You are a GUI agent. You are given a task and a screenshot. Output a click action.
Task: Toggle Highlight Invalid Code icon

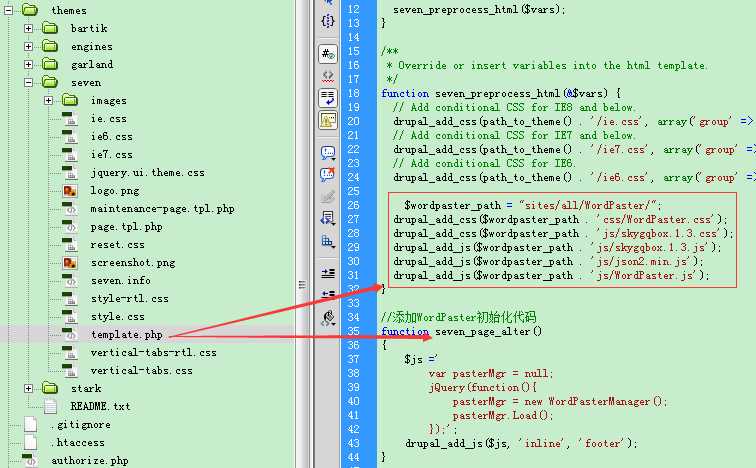[328, 75]
